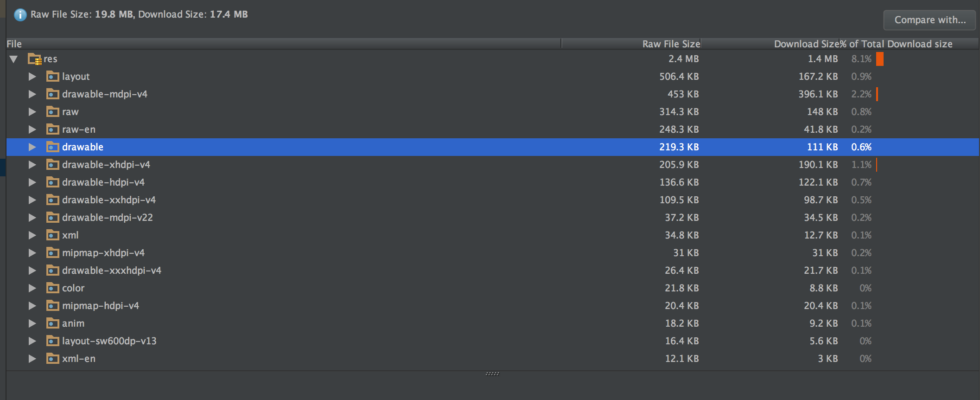Click the color folder icon
This screenshot has width=980, height=400.
tap(53, 288)
